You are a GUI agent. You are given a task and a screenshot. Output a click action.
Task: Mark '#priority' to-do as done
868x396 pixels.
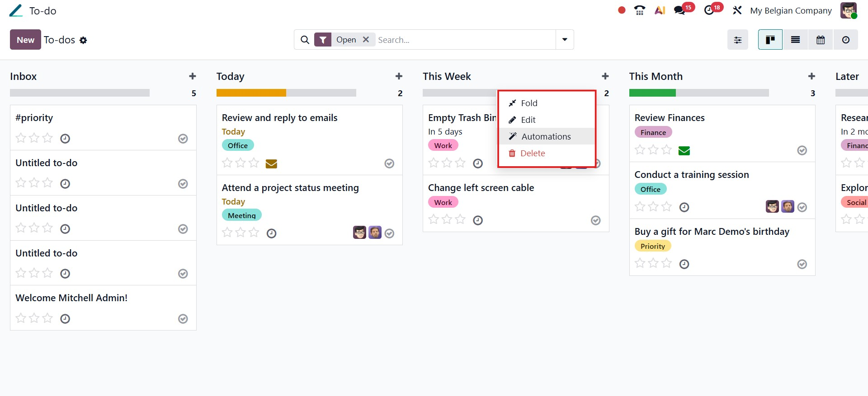[183, 139]
